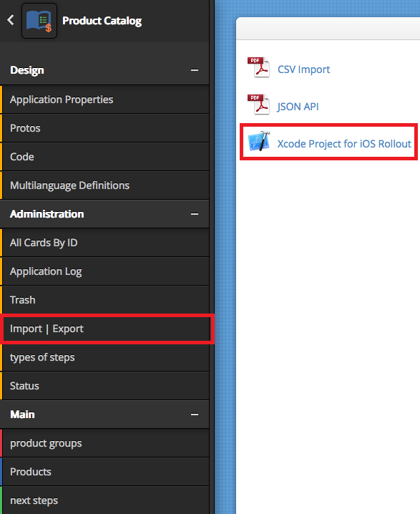This screenshot has height=514, width=420.
Task: Open the Product Catalog app icon
Action: 39,21
